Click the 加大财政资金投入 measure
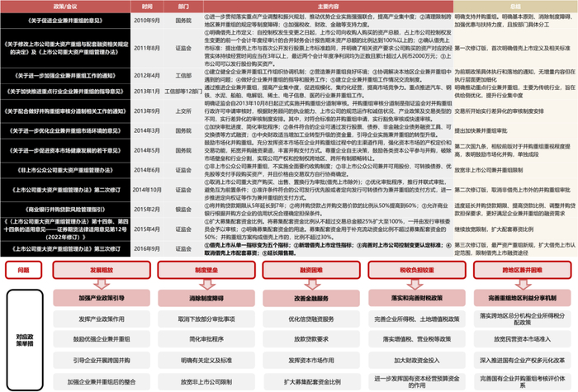This screenshot has width=578, height=392. (x=416, y=361)
